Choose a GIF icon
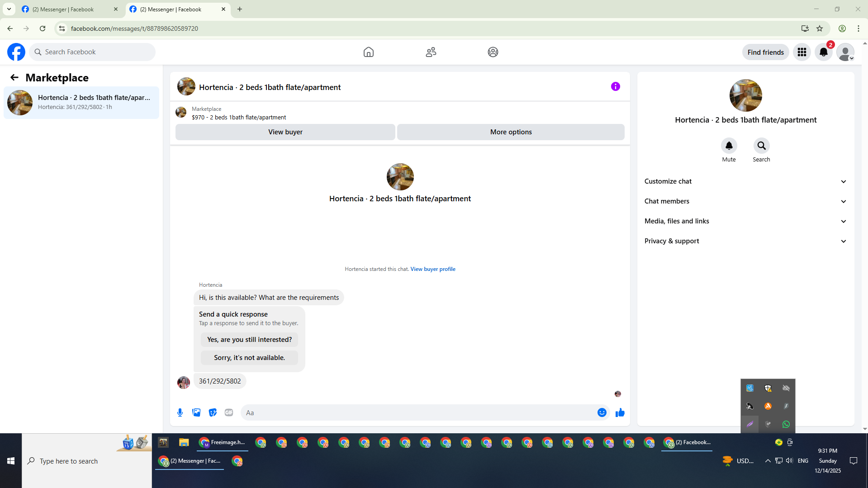This screenshot has width=868, height=488. pyautogui.click(x=229, y=412)
